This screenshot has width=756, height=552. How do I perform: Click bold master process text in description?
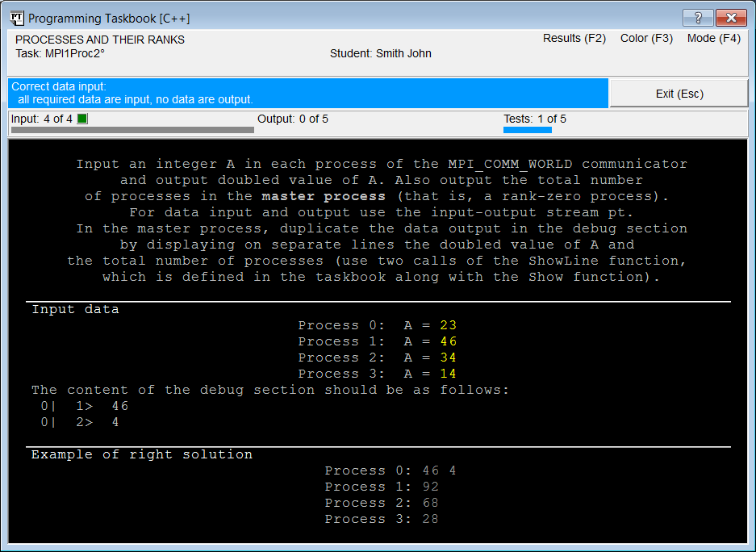[x=324, y=196]
